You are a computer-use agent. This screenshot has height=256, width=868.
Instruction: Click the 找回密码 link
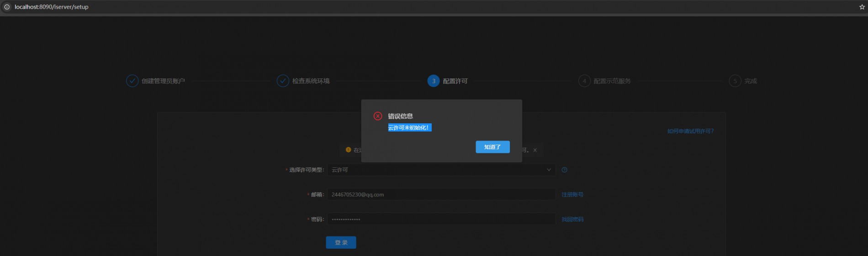pos(572,219)
